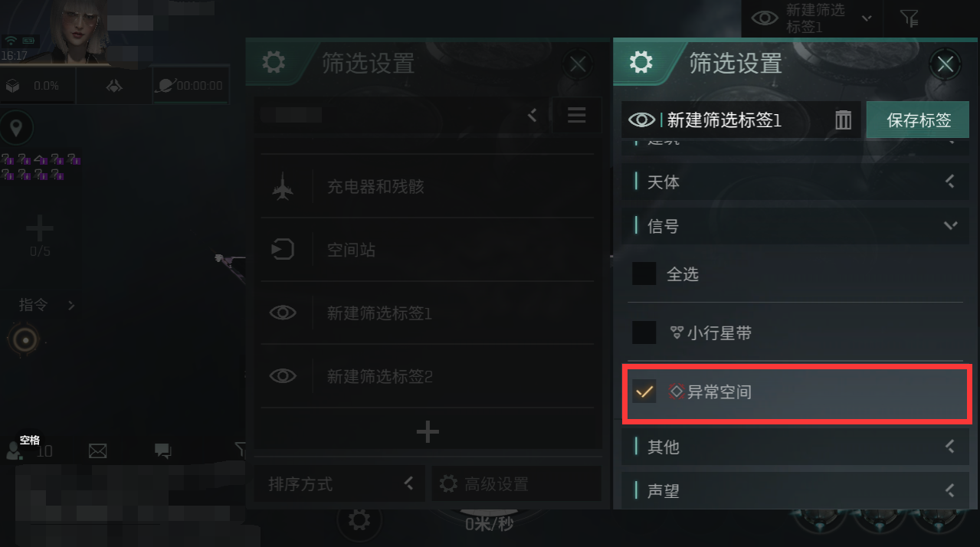Select the 充电器和残骸 filter entry

coord(427,186)
